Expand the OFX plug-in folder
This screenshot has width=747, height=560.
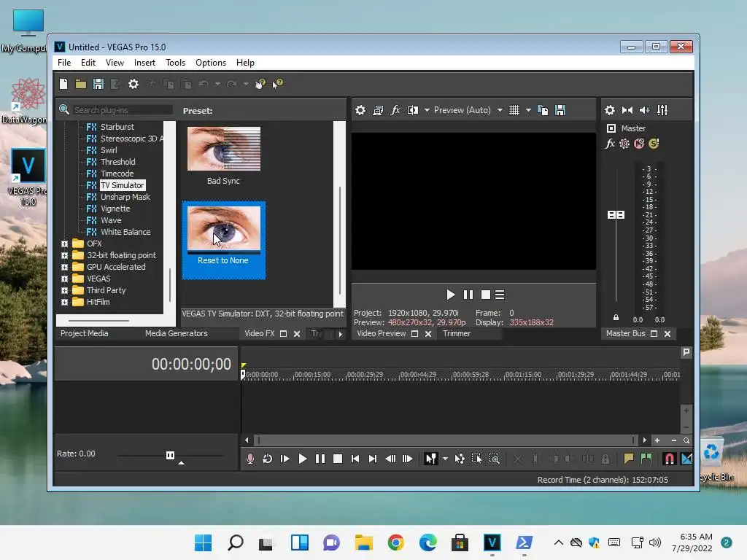tap(64, 244)
